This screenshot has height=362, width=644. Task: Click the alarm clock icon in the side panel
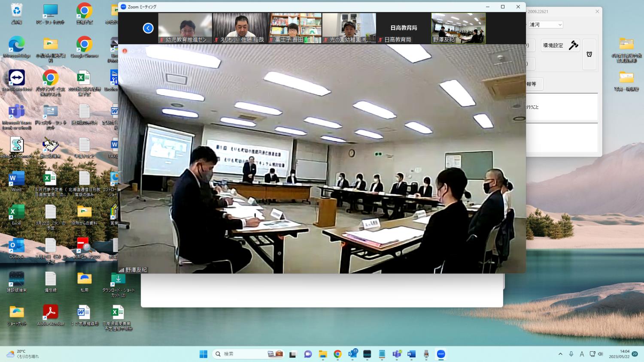coord(589,54)
